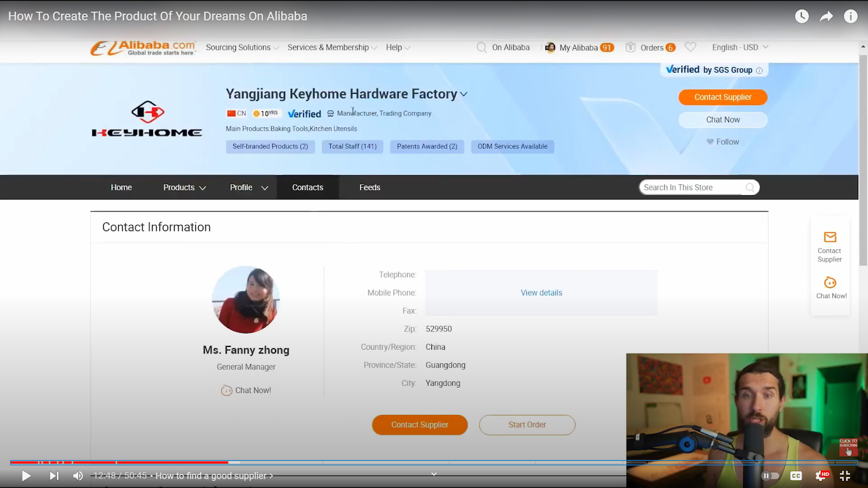This screenshot has width=868, height=488.
Task: Click the Ms. Fanny zhong name
Action: point(246,350)
